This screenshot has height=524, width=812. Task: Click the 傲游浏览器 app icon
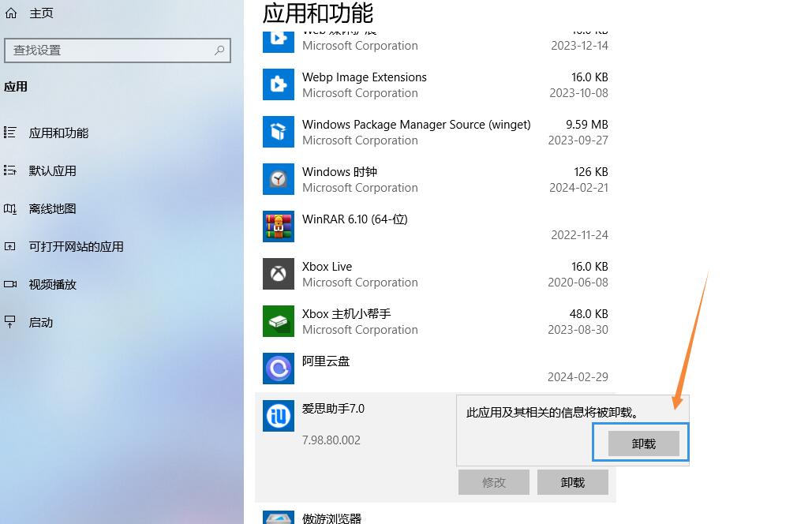(x=279, y=517)
